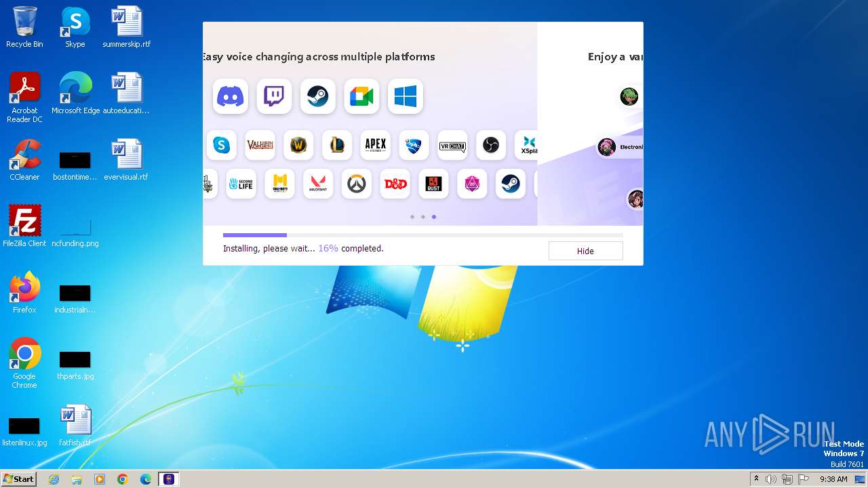Click the World of Warcraft icon
This screenshot has width=868, height=488.
tap(298, 145)
